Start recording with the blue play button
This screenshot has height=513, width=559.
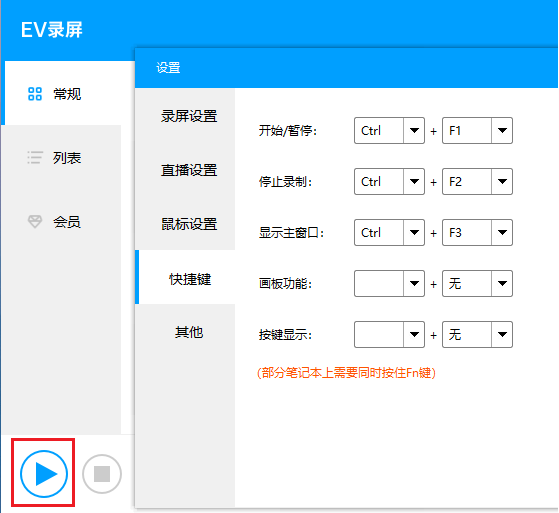44,474
